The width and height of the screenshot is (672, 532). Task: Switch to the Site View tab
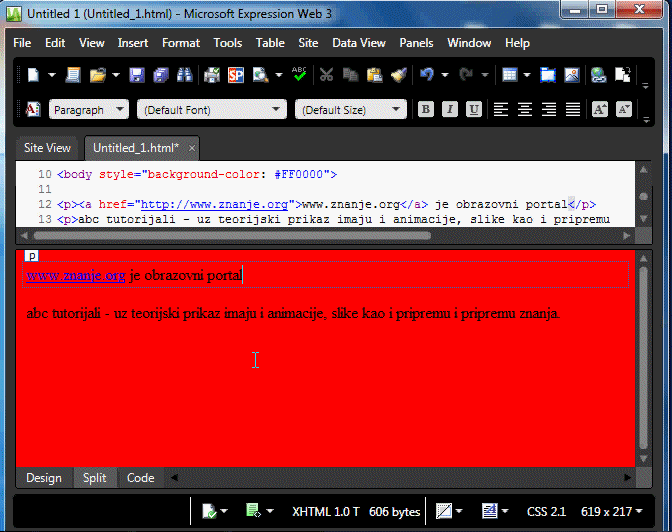[47, 148]
